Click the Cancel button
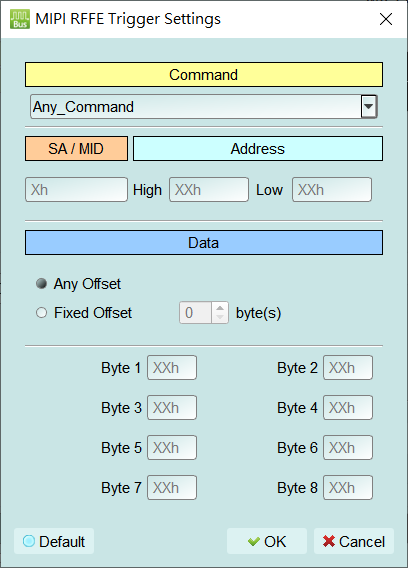408x568 pixels. coord(354,541)
